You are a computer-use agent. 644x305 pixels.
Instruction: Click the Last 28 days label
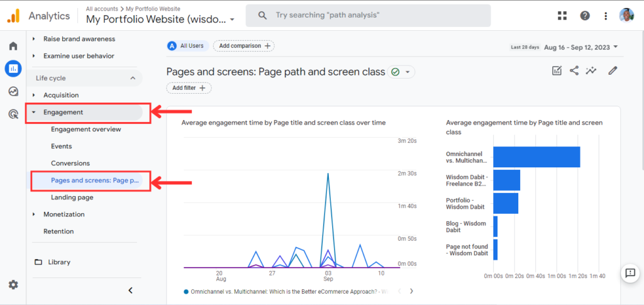(x=525, y=47)
